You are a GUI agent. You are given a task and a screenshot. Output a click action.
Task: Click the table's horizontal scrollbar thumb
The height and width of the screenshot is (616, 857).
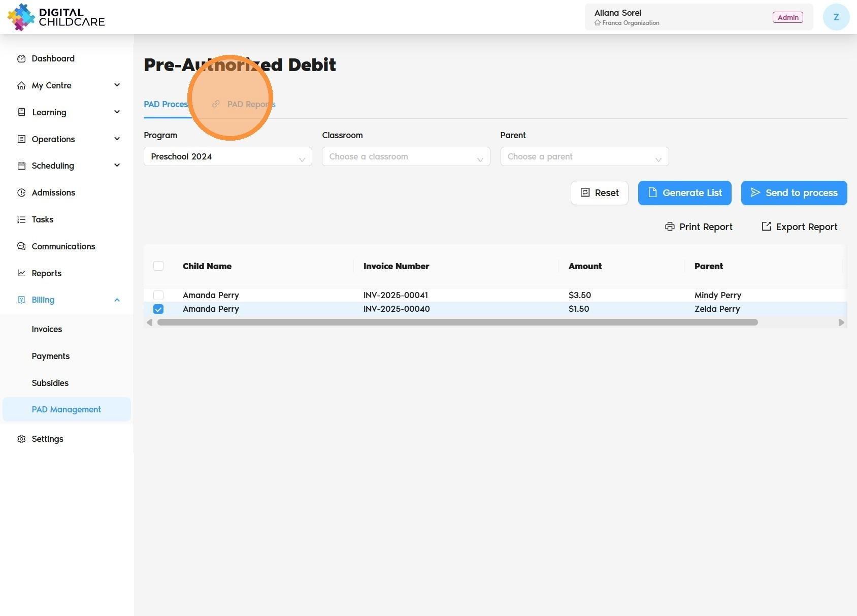pyautogui.click(x=457, y=322)
